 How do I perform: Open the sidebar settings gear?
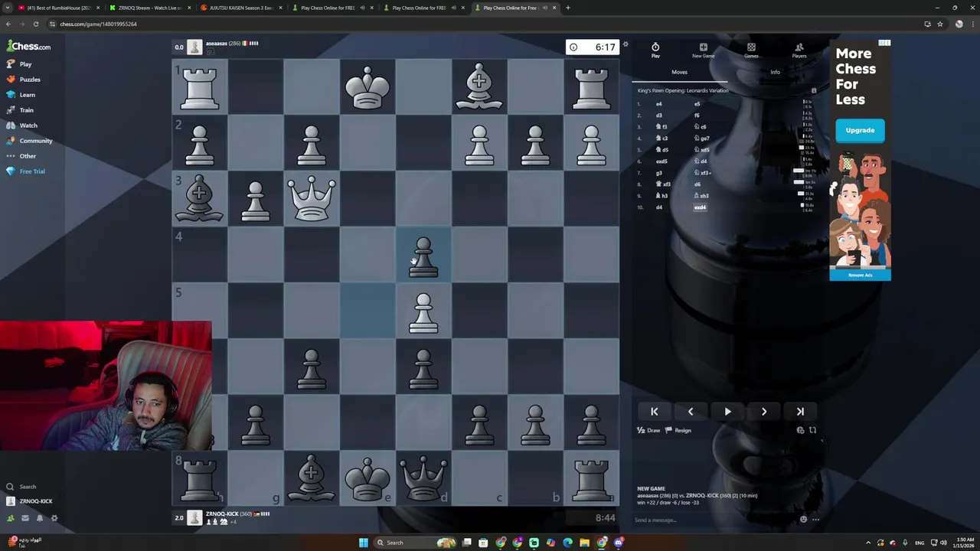[54, 518]
